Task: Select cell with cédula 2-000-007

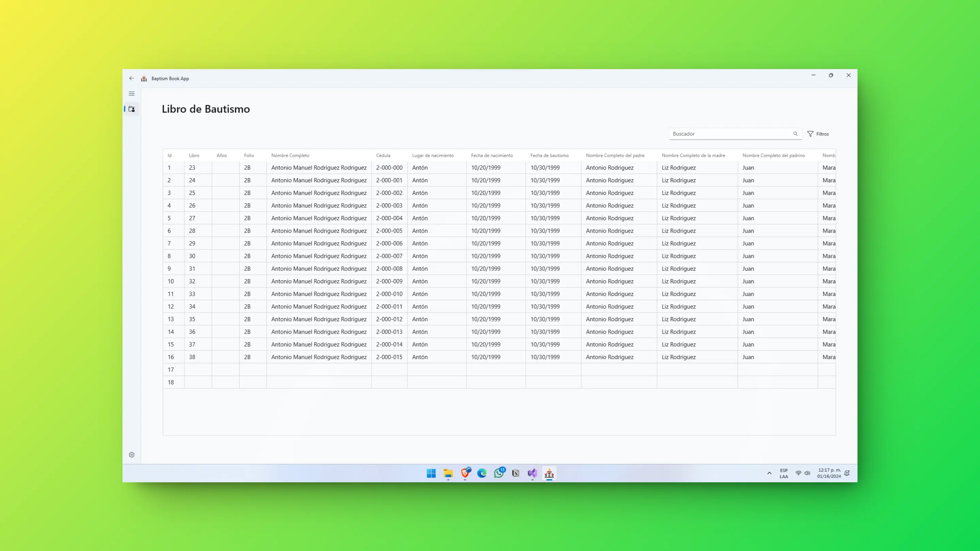Action: click(x=389, y=256)
